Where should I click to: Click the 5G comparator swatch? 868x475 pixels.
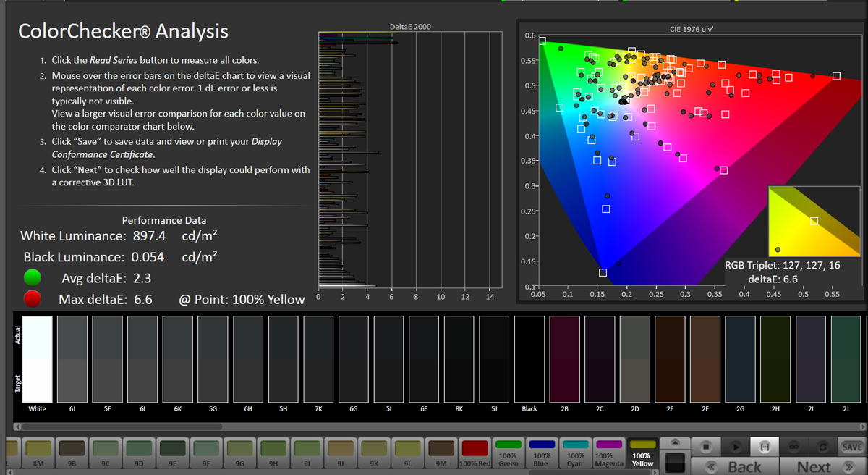pyautogui.click(x=213, y=359)
